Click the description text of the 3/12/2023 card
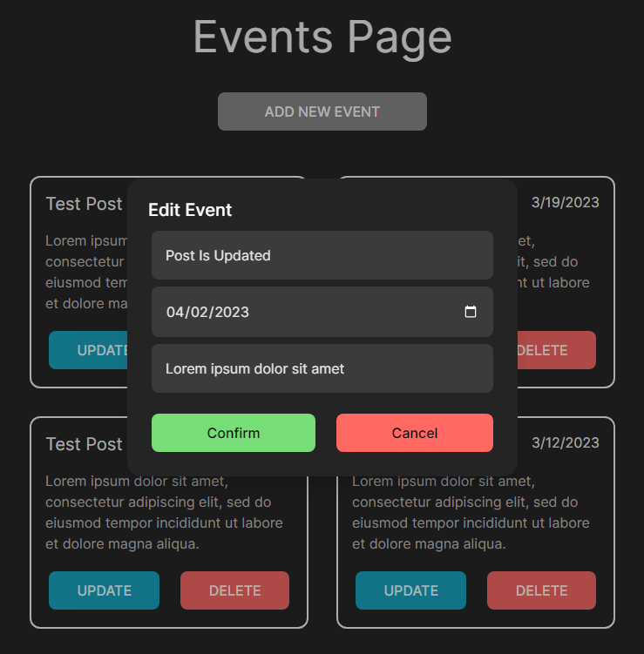This screenshot has height=654, width=644. (471, 513)
